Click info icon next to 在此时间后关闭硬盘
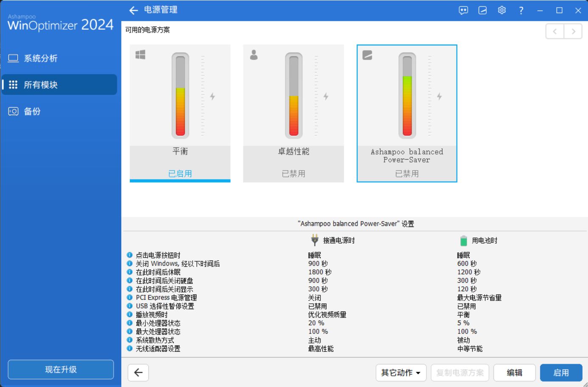The width and height of the screenshot is (588, 387). [x=130, y=280]
